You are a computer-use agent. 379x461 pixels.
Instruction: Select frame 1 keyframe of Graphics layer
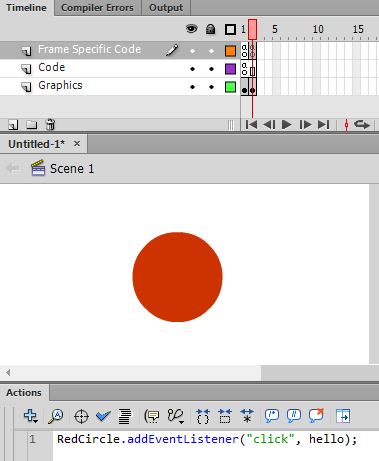click(244, 87)
